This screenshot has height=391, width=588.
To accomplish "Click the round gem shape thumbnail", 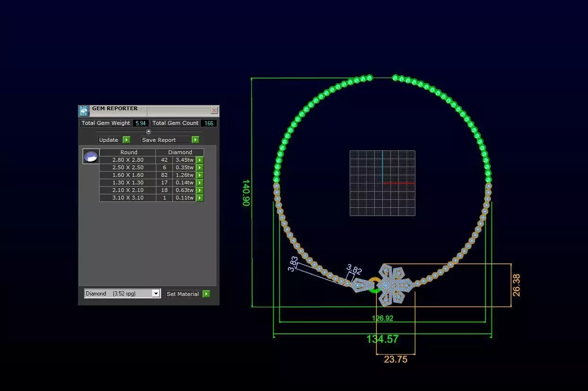I will coord(91,156).
